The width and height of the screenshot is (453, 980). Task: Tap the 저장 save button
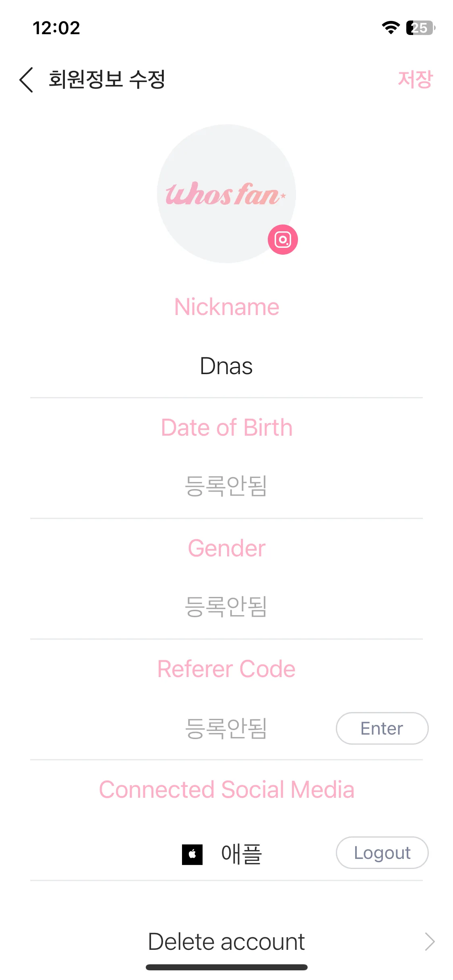click(x=415, y=79)
